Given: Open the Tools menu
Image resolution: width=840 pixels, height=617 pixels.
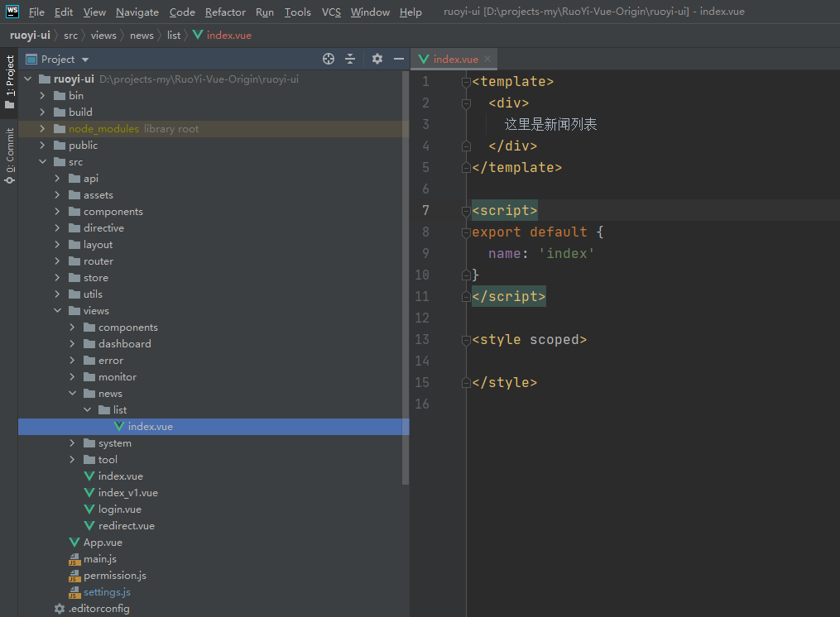Looking at the screenshot, I should pos(297,12).
